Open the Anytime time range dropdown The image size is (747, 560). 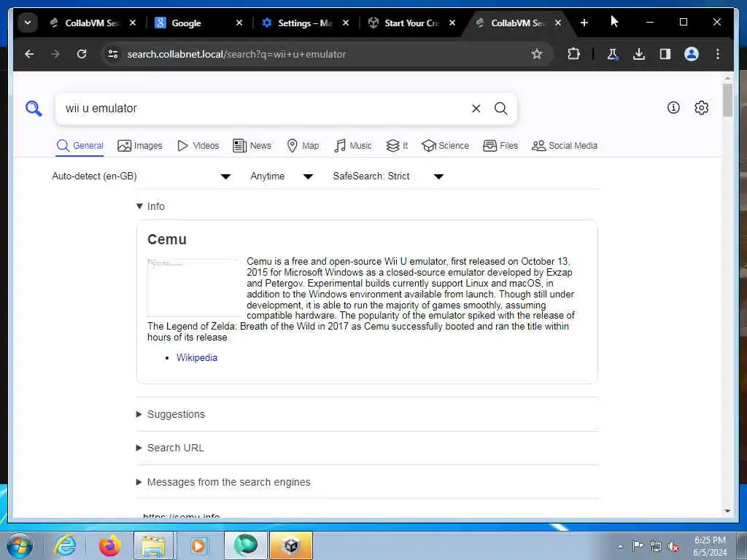click(282, 176)
